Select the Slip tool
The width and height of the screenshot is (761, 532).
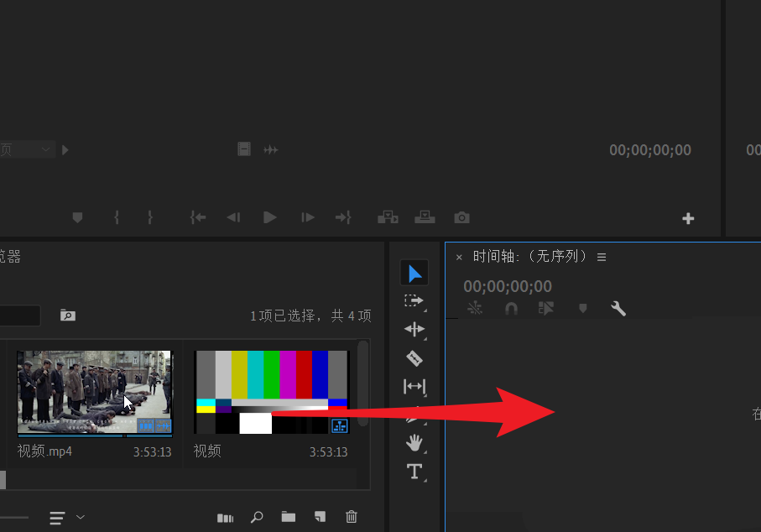tap(414, 387)
